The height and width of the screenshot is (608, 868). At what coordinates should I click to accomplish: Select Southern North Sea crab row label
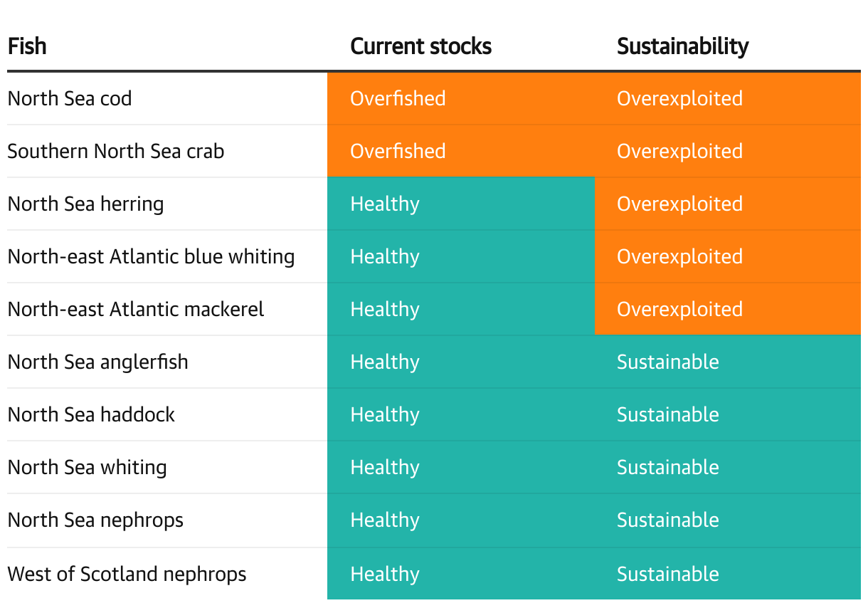click(x=116, y=151)
